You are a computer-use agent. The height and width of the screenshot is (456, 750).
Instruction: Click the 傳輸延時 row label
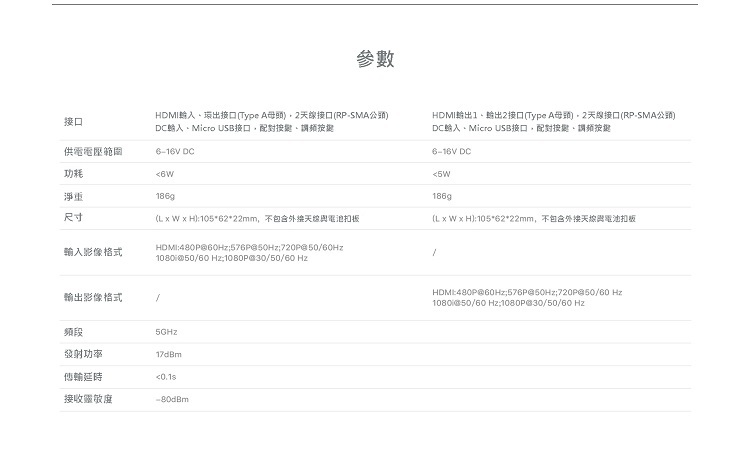(83, 377)
